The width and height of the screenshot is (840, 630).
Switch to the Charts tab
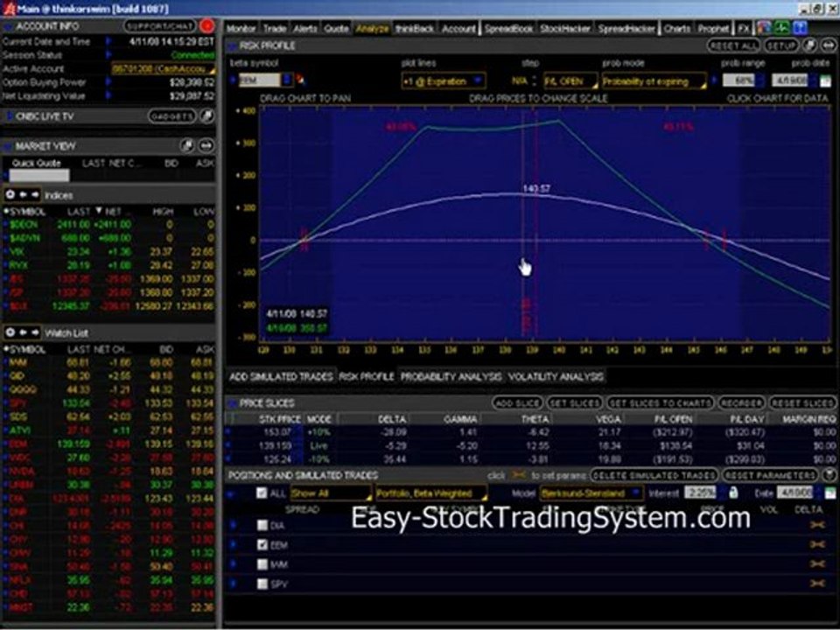click(x=677, y=28)
